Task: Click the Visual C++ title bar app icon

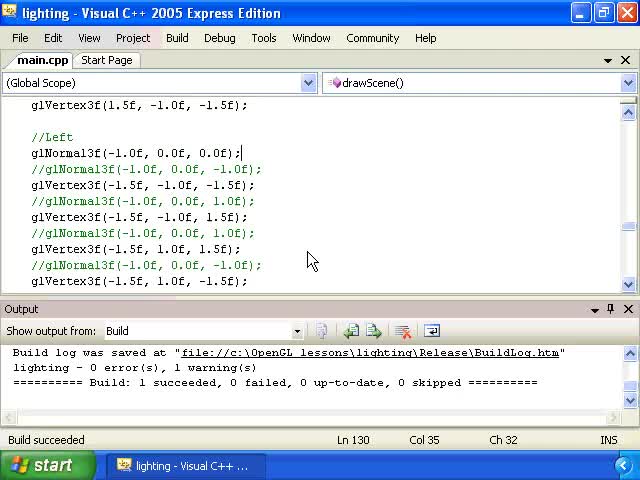Action: coord(10,12)
